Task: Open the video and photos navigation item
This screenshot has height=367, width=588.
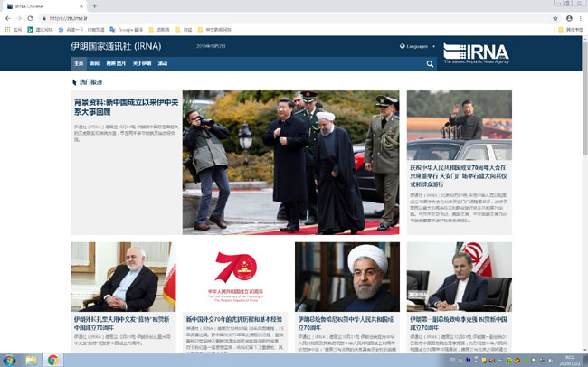Action: tap(116, 63)
